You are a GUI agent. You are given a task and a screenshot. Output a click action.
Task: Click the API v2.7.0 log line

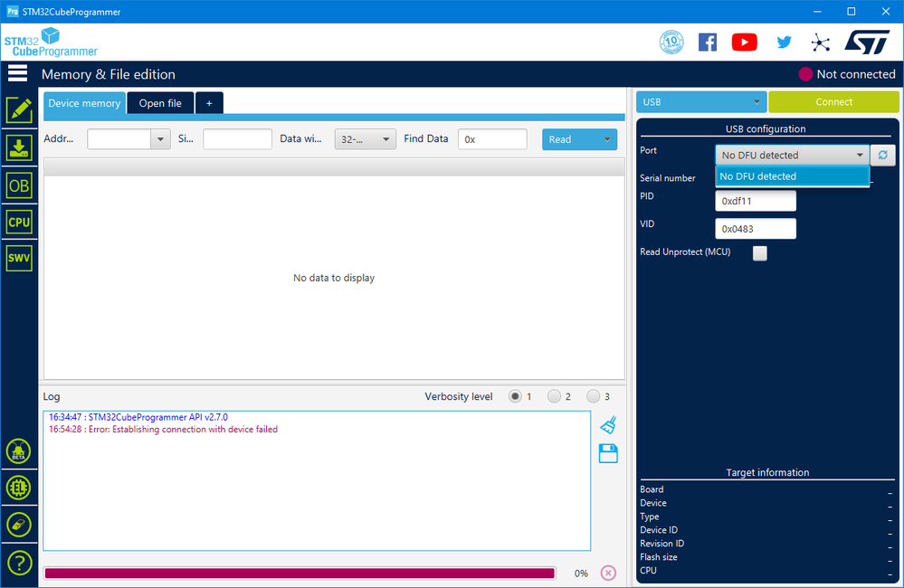(x=138, y=417)
